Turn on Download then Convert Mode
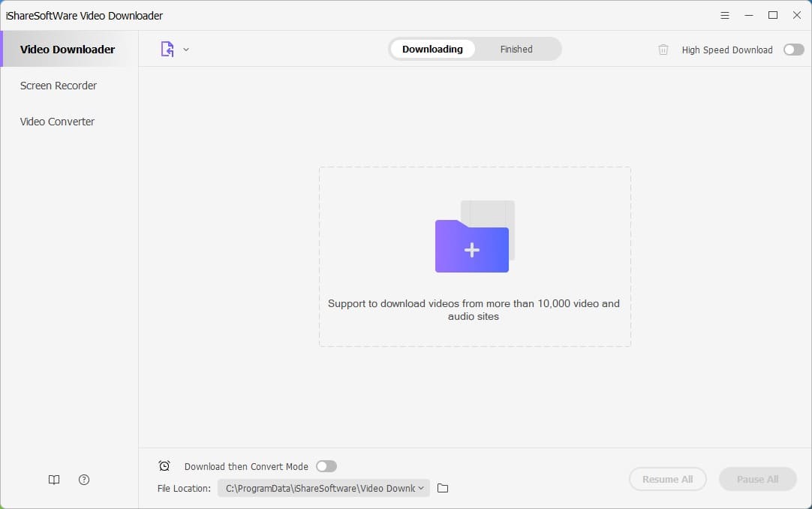The height and width of the screenshot is (509, 812). [x=326, y=466]
